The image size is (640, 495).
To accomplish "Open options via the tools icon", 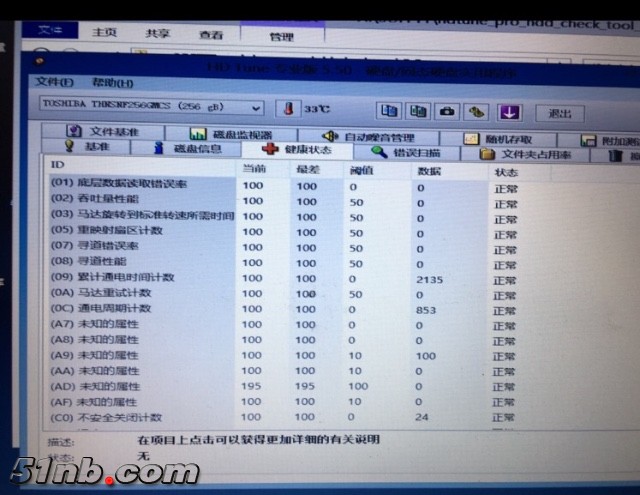I will tap(478, 111).
